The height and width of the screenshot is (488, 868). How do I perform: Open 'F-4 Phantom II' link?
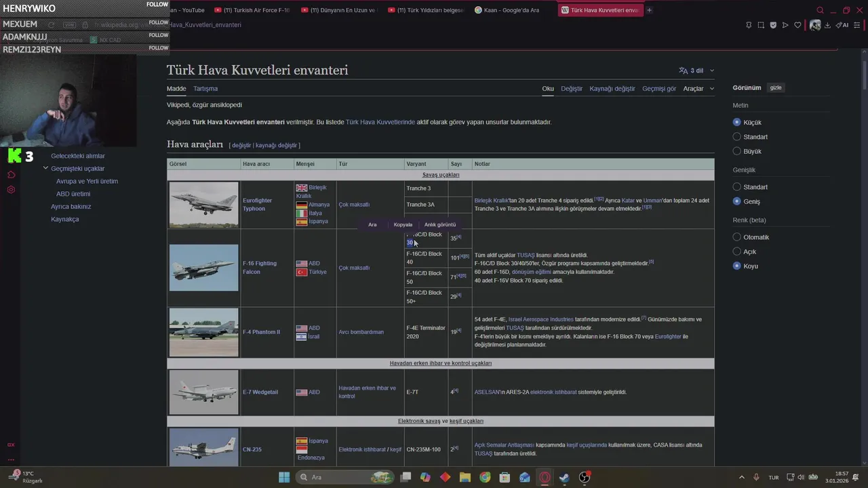pos(261,332)
